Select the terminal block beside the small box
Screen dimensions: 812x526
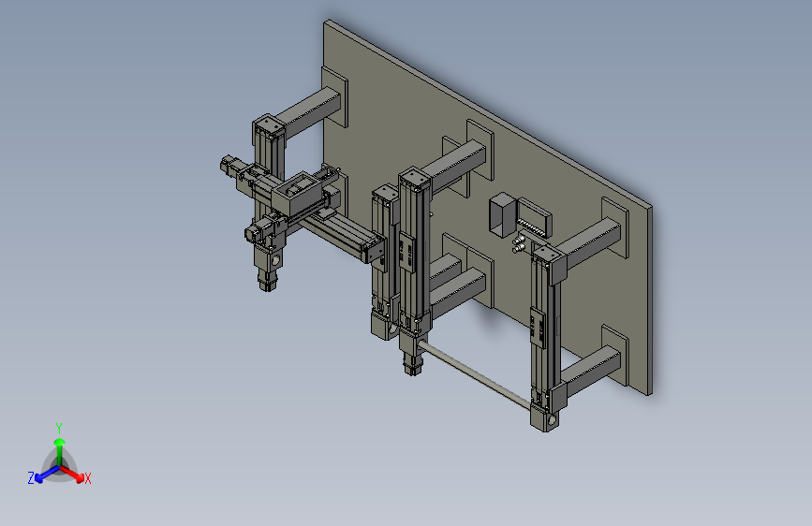pos(534,217)
